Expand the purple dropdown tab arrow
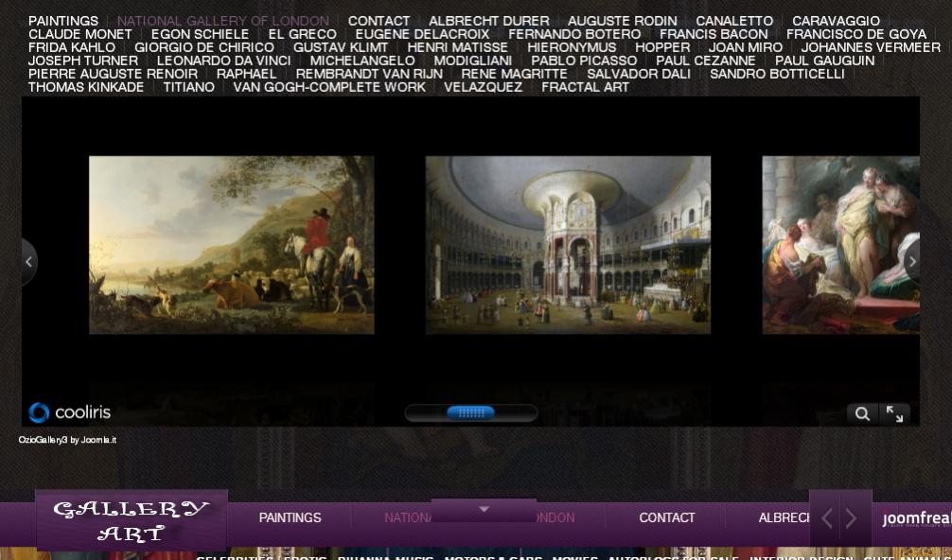Viewport: 952px width, 560px height. point(484,510)
